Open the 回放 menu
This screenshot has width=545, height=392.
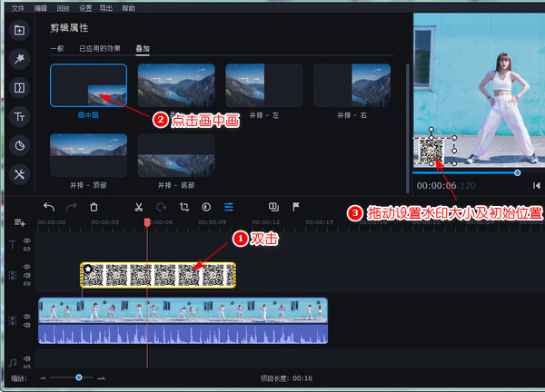[63, 8]
